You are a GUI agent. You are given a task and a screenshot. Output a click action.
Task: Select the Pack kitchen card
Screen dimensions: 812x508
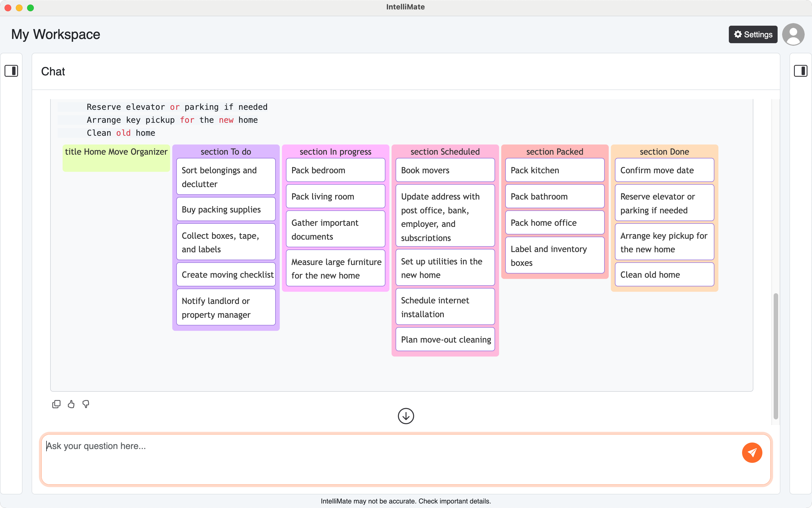click(555, 170)
